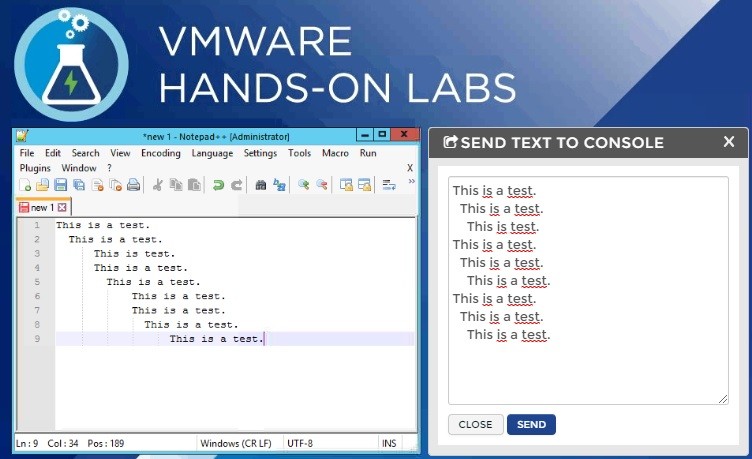Open the ? help menu
This screenshot has width=752, height=459.
[109, 168]
